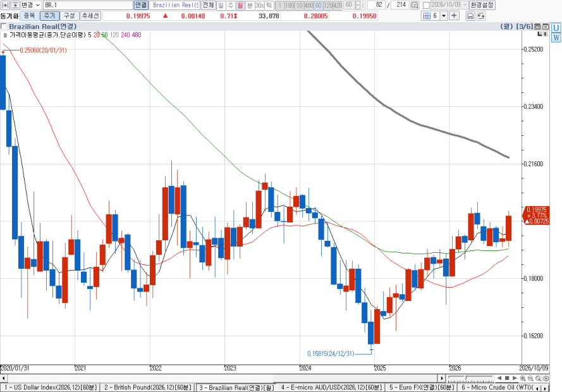The height and width of the screenshot is (392, 562).
Task: Open the chart grid layout 6 dropdown
Action: coord(444,16)
